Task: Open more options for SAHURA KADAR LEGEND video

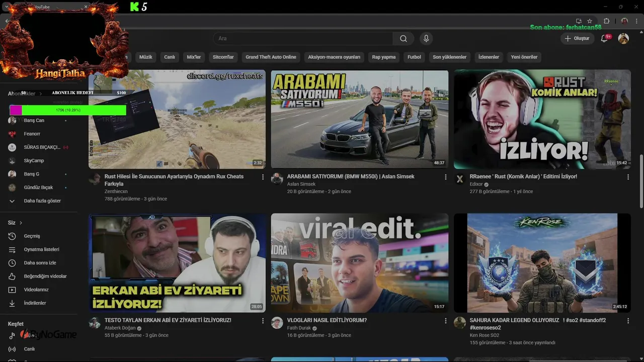Action: pyautogui.click(x=628, y=321)
